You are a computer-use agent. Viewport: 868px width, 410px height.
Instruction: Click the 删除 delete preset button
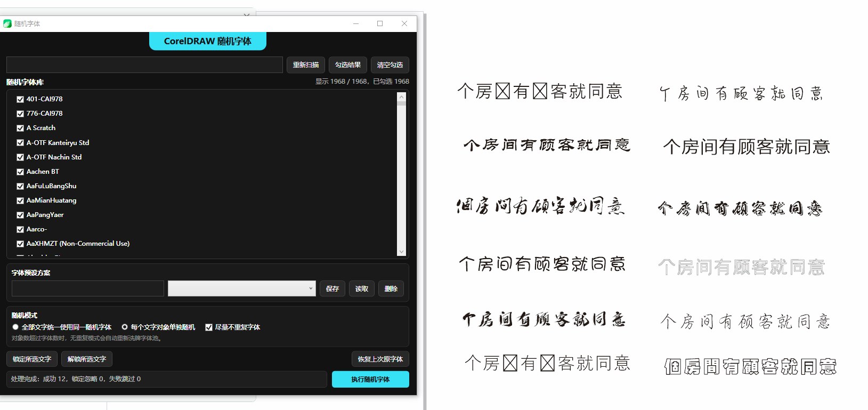coord(391,288)
